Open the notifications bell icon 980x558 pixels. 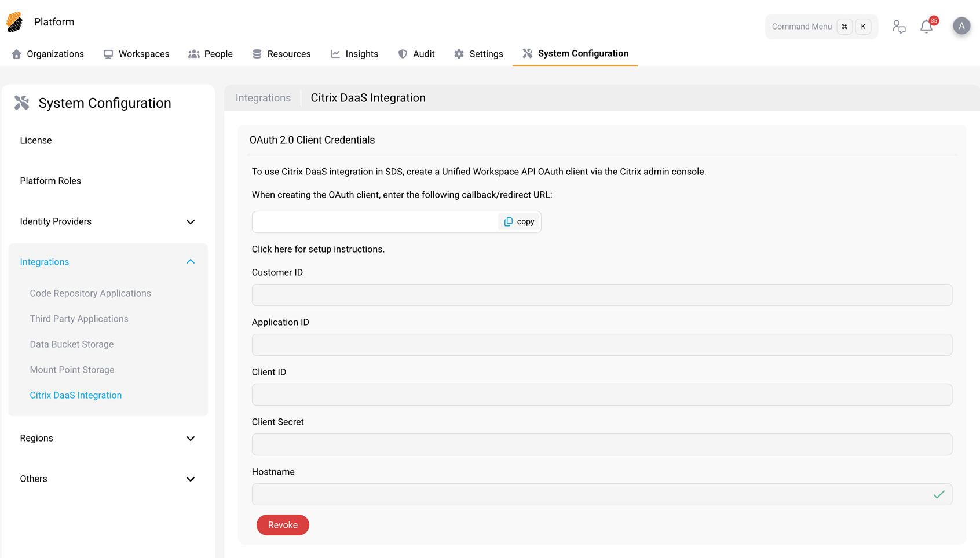pos(926,27)
